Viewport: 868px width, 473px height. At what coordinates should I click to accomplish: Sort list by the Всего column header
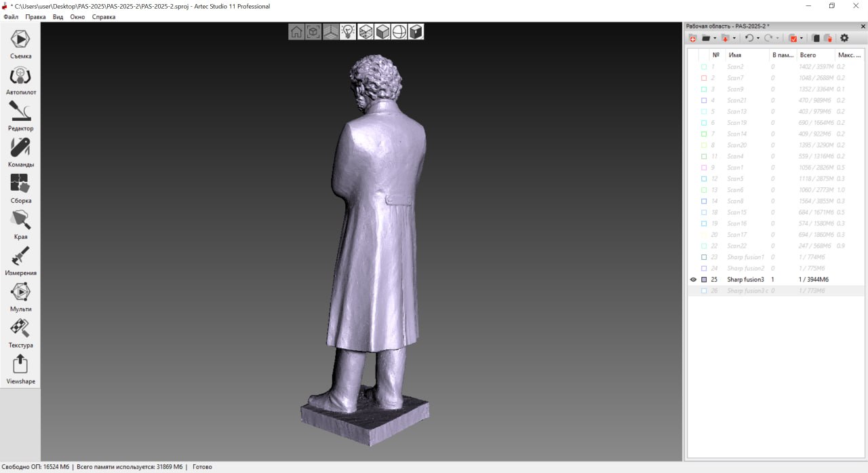(816, 55)
